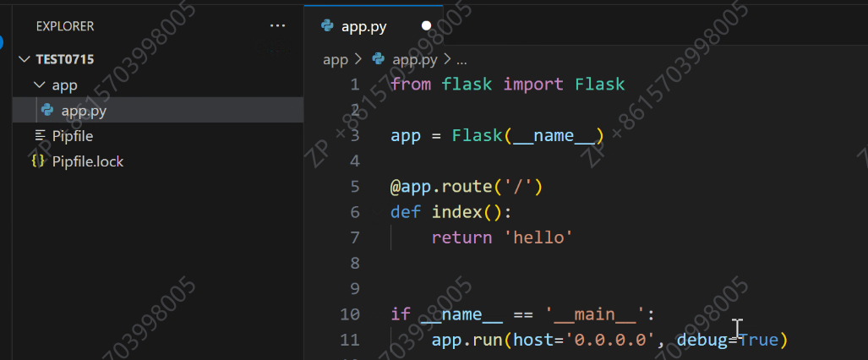
Task: Place cursor on 'from flask import Flask'
Action: pos(508,85)
